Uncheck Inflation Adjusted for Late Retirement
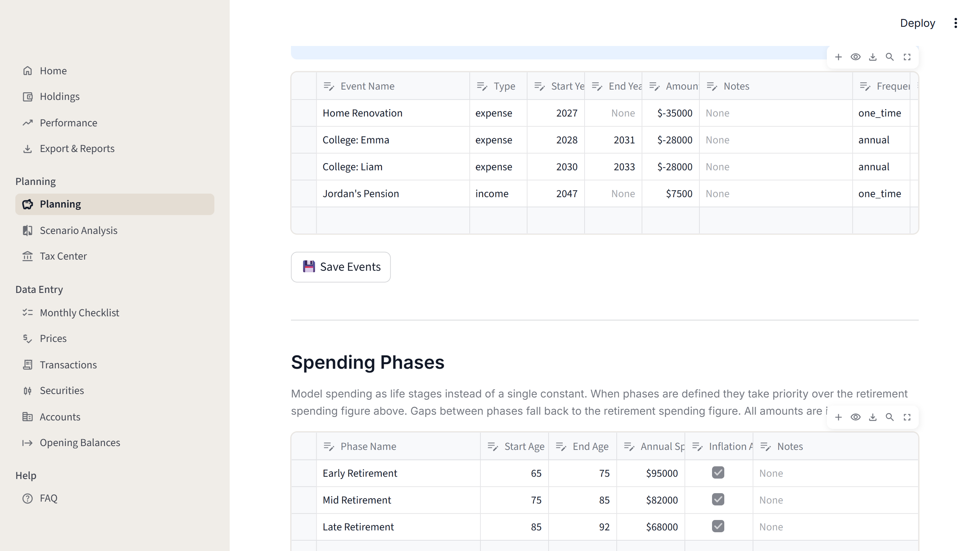 (x=718, y=526)
